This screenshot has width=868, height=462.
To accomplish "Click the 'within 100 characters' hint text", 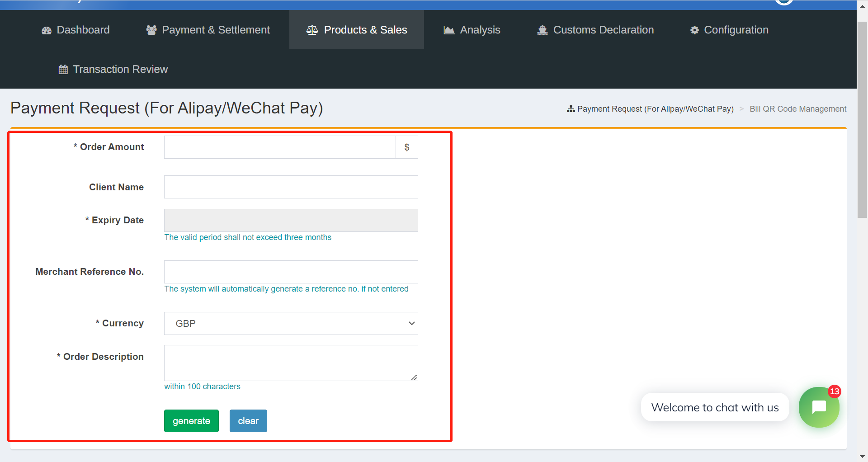I will tap(202, 387).
